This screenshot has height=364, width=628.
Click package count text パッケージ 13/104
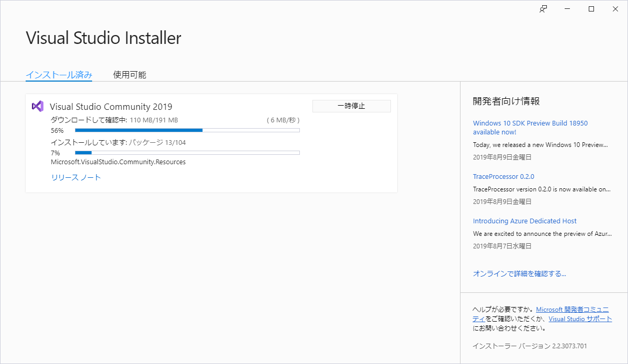158,143
